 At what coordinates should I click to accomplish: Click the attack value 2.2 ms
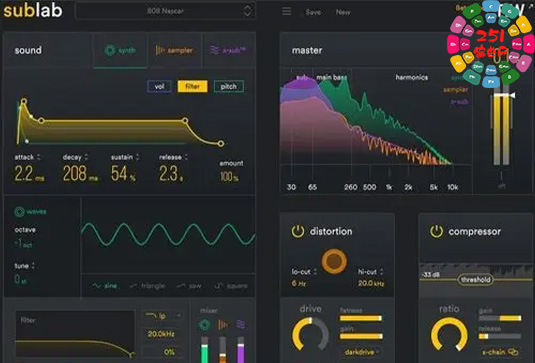pos(29,173)
